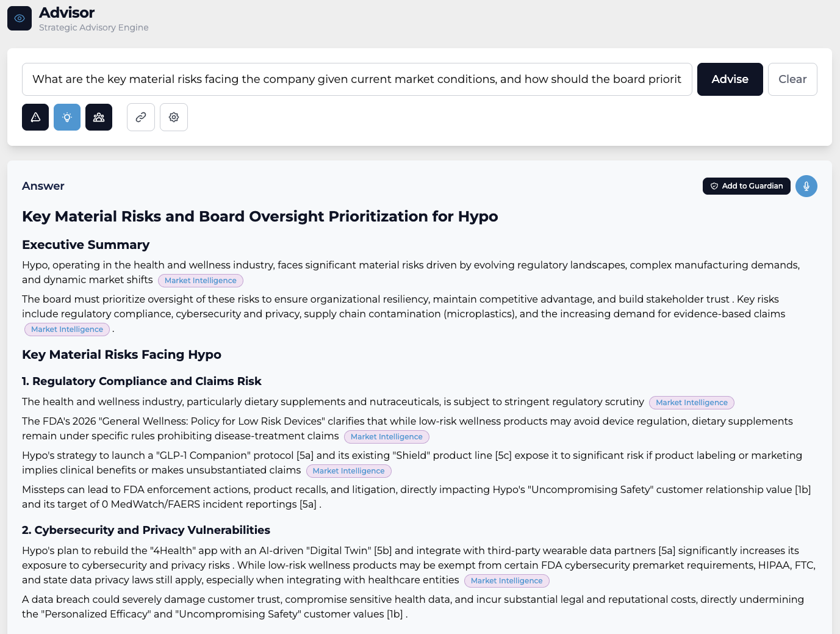This screenshot has width=840, height=634.
Task: Click Clear to reset the question
Action: pyautogui.click(x=792, y=79)
